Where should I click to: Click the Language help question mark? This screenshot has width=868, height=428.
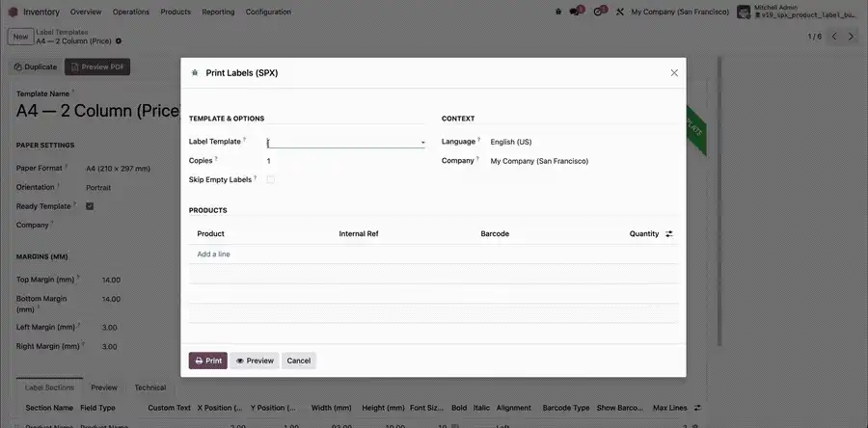click(479, 140)
